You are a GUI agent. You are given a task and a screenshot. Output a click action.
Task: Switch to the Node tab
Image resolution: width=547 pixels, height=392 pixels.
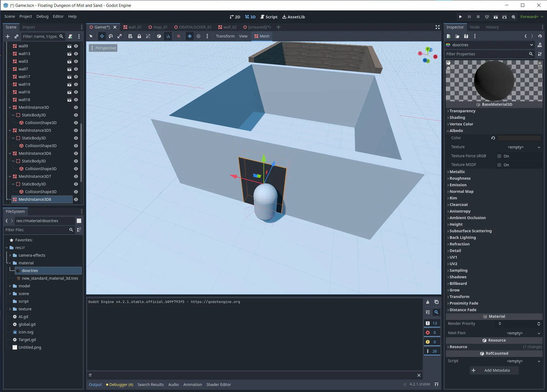475,27
